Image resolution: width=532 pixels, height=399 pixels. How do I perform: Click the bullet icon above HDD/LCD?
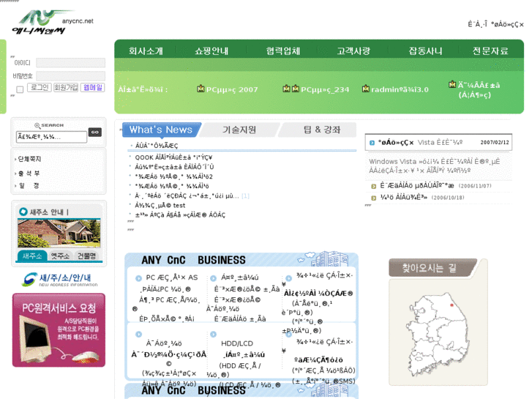[213, 334]
